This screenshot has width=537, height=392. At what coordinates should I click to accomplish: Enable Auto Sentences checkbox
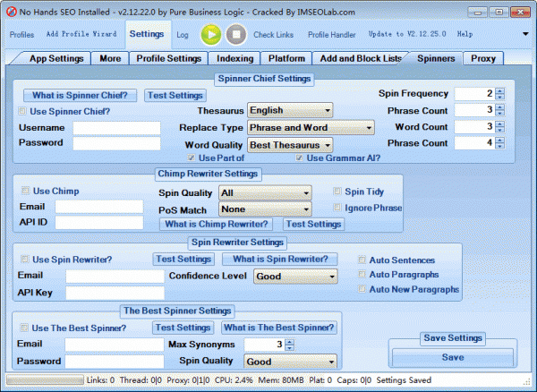362,260
